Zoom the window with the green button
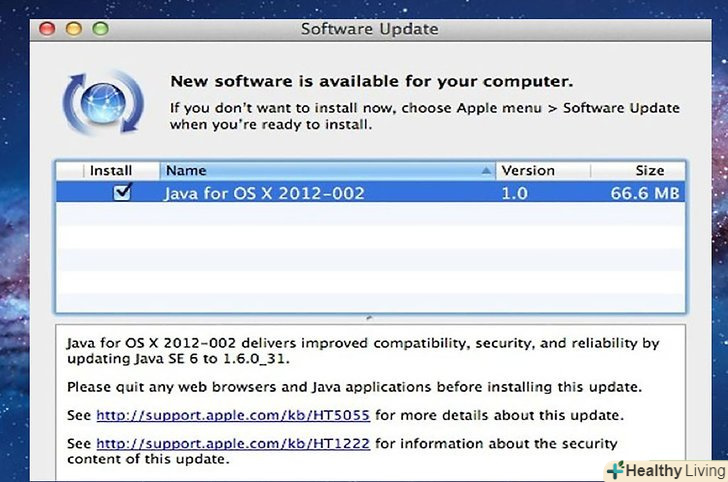This screenshot has width=728, height=482. pyautogui.click(x=98, y=29)
